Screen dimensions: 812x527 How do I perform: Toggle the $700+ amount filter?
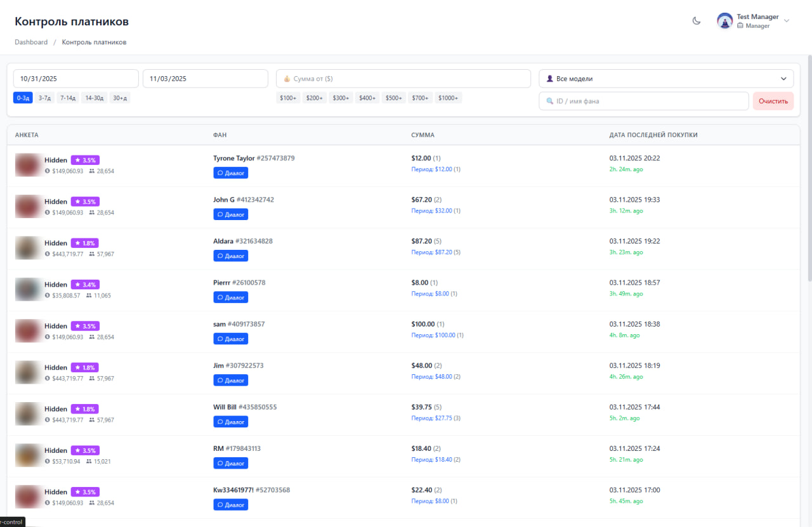click(420, 98)
